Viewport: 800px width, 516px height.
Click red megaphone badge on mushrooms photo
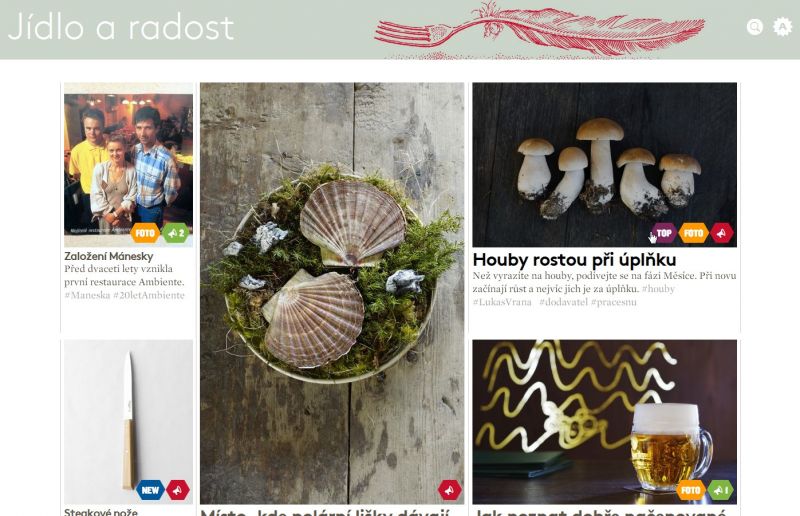[x=721, y=233]
